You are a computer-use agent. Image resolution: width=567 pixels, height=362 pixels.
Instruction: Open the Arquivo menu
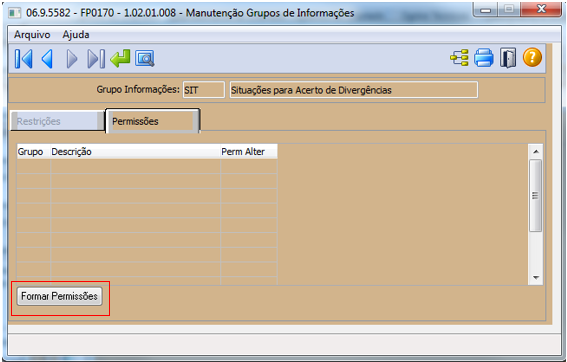click(x=32, y=35)
